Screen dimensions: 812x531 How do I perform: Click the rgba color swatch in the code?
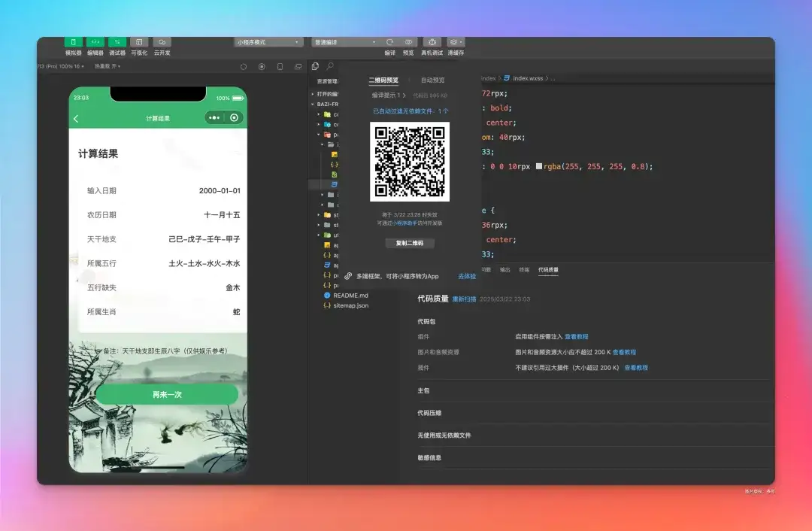point(539,166)
